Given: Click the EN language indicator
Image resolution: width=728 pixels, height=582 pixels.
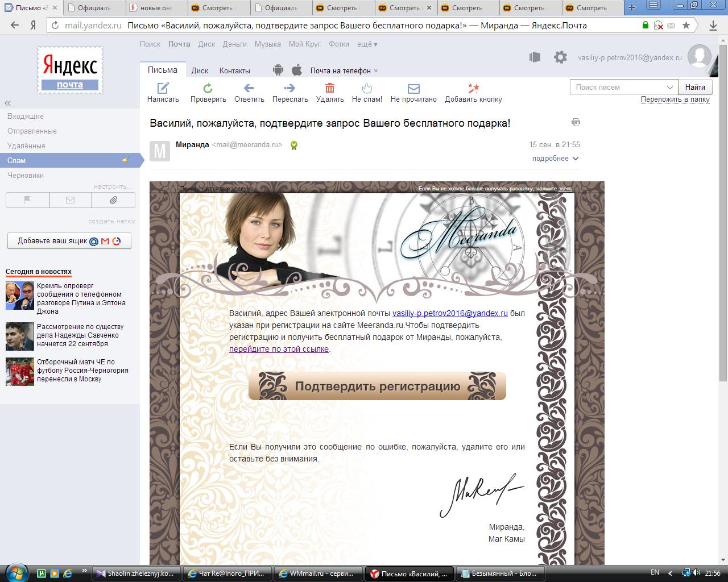Looking at the screenshot, I should click(x=655, y=572).
